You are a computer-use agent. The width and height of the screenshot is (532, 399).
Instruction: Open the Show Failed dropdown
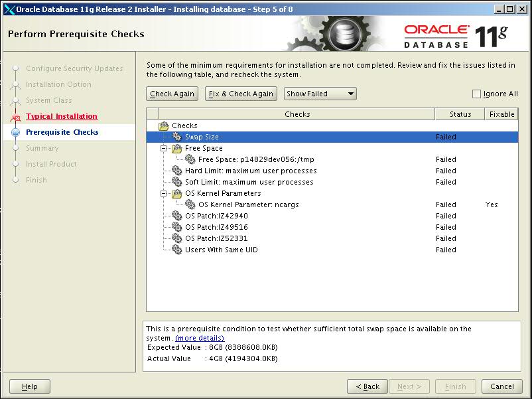pos(320,94)
